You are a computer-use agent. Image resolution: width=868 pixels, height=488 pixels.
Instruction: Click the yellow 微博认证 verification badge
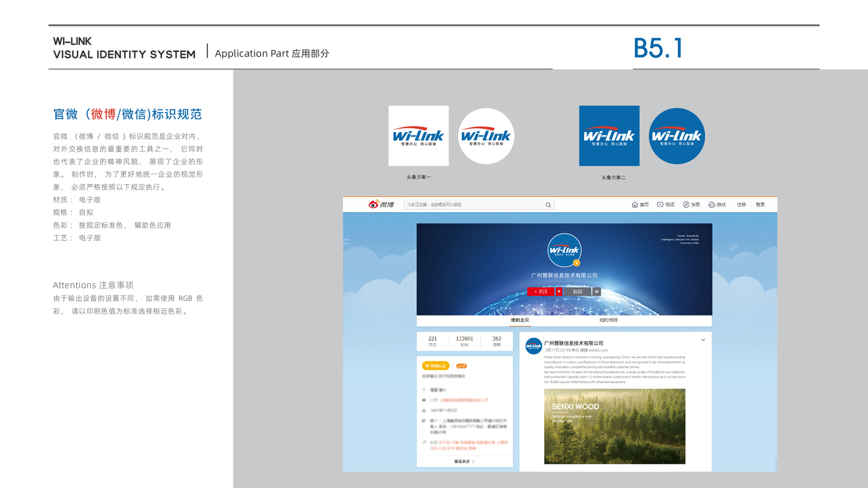[436, 366]
